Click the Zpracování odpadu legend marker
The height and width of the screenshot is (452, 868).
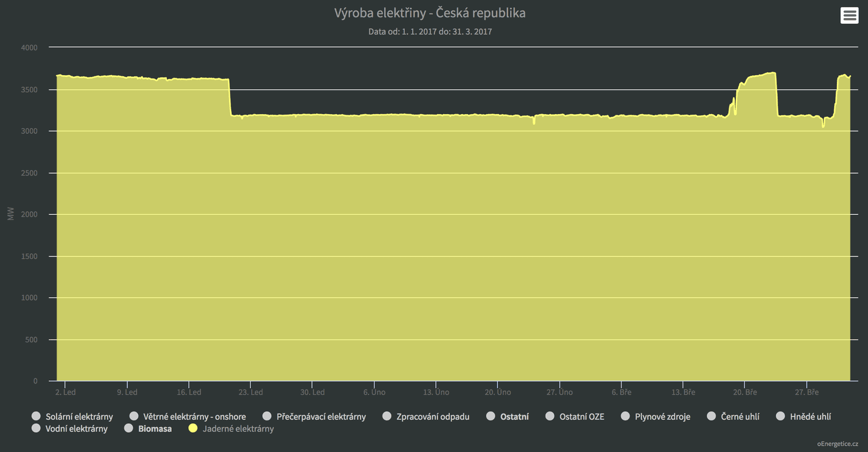(387, 416)
